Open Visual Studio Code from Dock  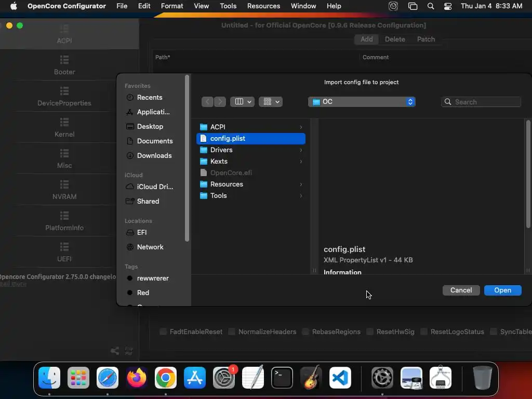(340, 378)
